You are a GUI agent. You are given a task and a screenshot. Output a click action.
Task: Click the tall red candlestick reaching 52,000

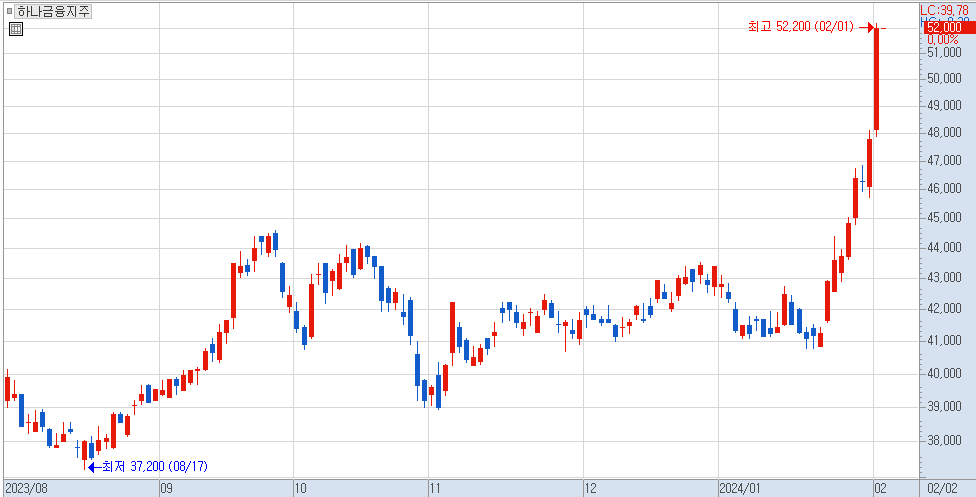click(x=876, y=80)
